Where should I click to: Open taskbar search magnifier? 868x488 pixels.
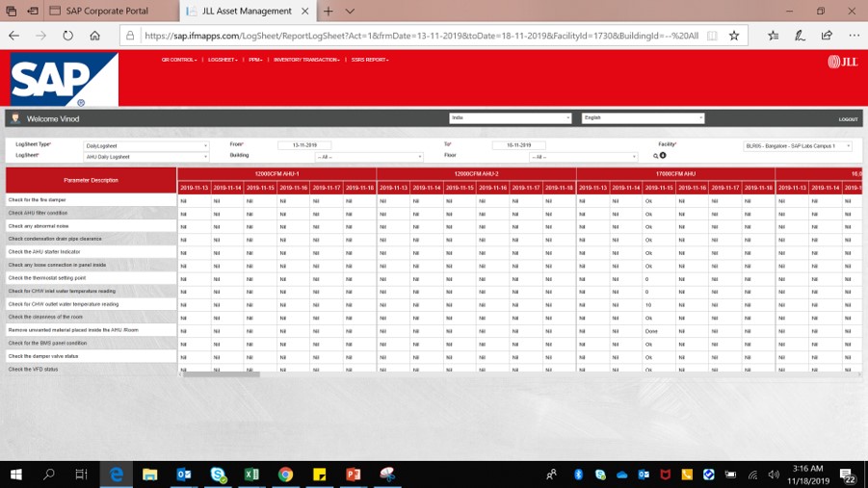pyautogui.click(x=49, y=475)
